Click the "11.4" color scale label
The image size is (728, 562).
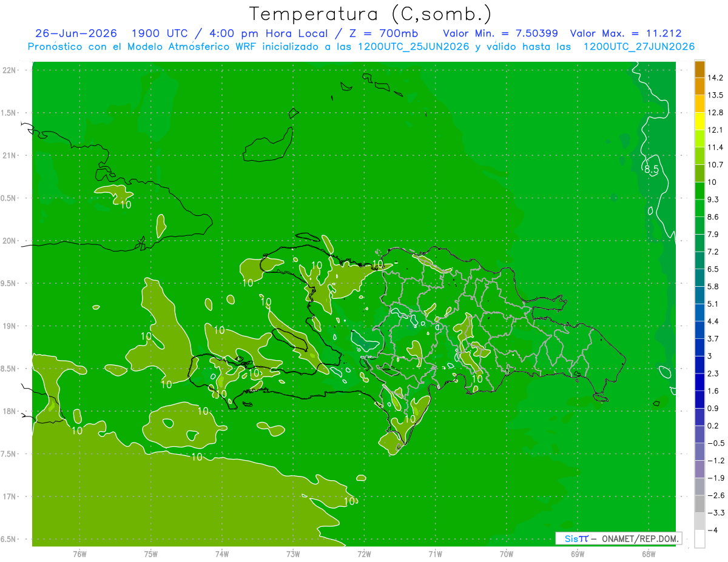(x=715, y=147)
